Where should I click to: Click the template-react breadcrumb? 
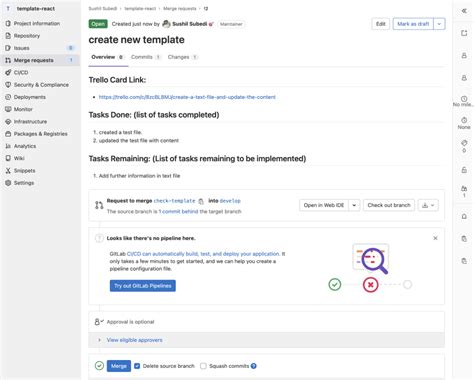click(140, 8)
